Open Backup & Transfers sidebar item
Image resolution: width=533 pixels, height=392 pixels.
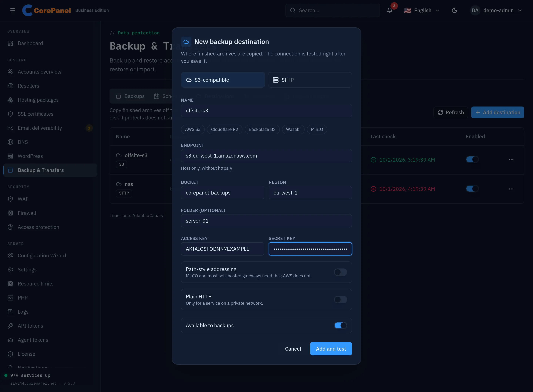(x=50, y=170)
